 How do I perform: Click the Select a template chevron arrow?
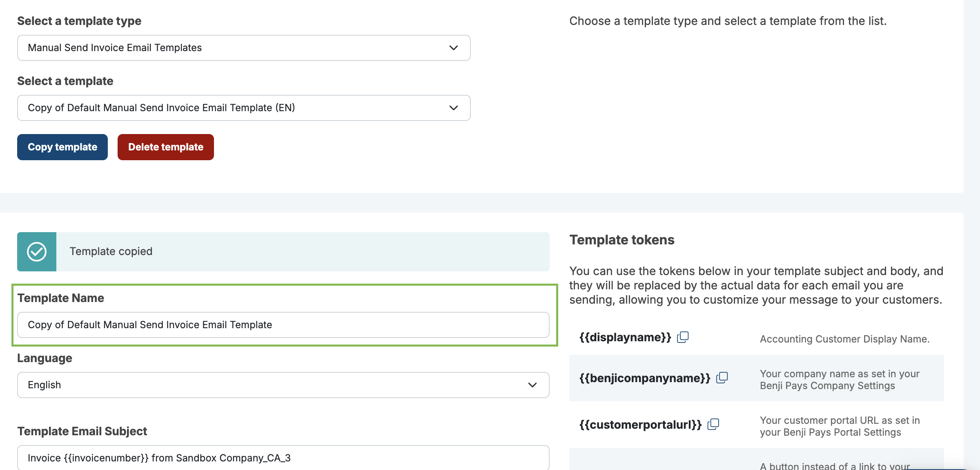click(453, 108)
